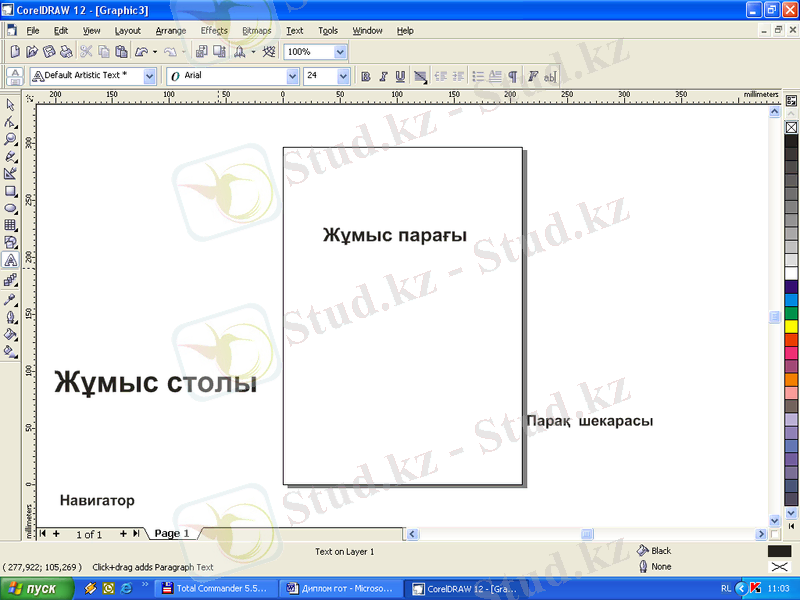Click the Cut scissors icon
Screen dimensions: 800x600
pos(86,51)
